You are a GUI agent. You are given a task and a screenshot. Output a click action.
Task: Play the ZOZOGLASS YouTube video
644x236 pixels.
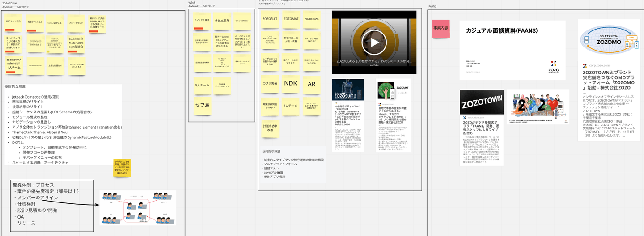(x=374, y=43)
